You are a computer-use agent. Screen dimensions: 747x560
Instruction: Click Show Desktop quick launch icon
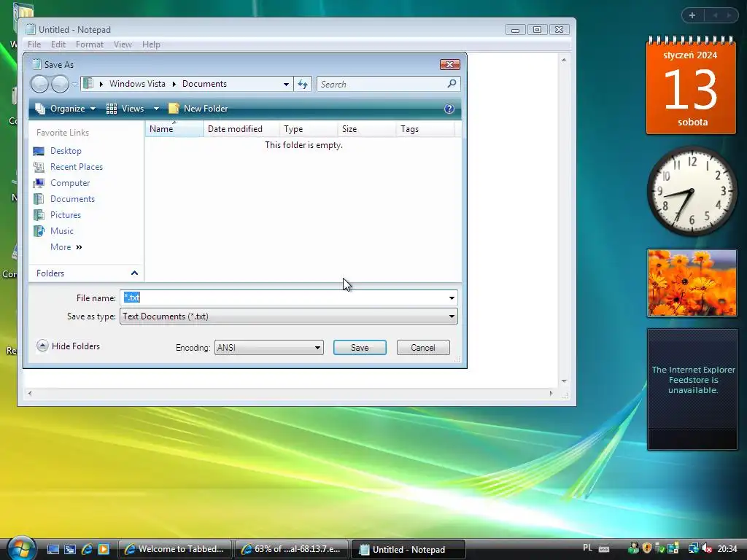(53, 550)
